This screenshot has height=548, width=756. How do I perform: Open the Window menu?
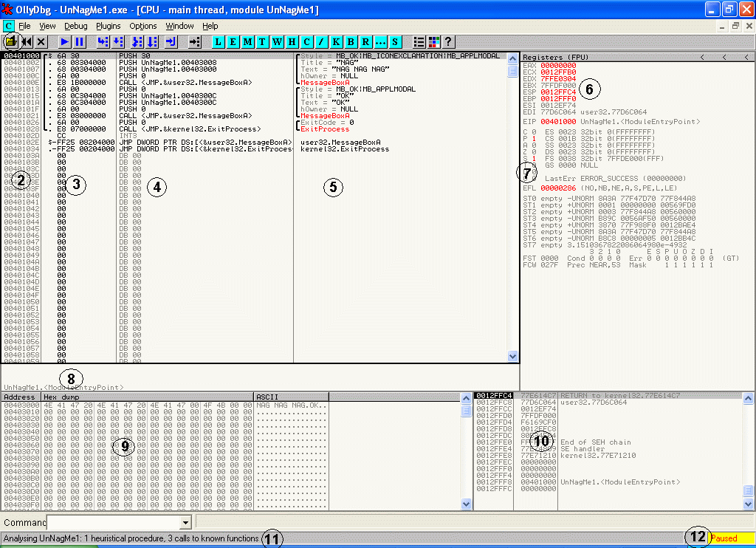click(x=179, y=26)
